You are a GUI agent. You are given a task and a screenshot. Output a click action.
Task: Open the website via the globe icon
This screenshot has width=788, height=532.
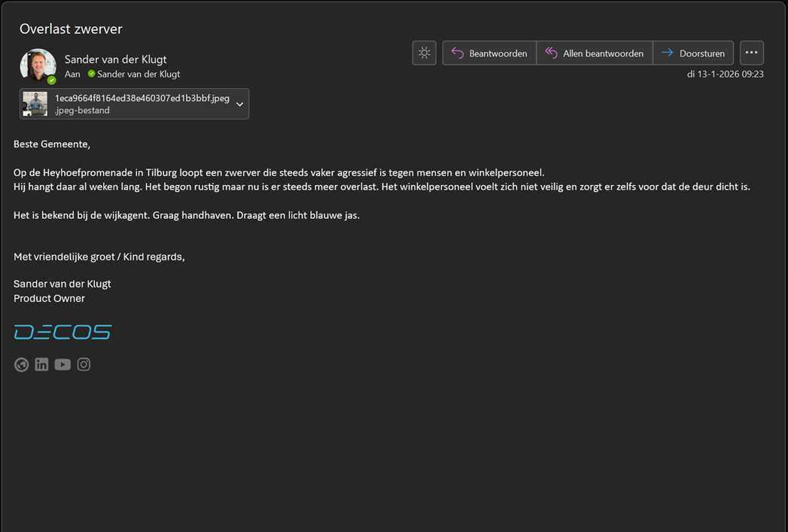21,364
